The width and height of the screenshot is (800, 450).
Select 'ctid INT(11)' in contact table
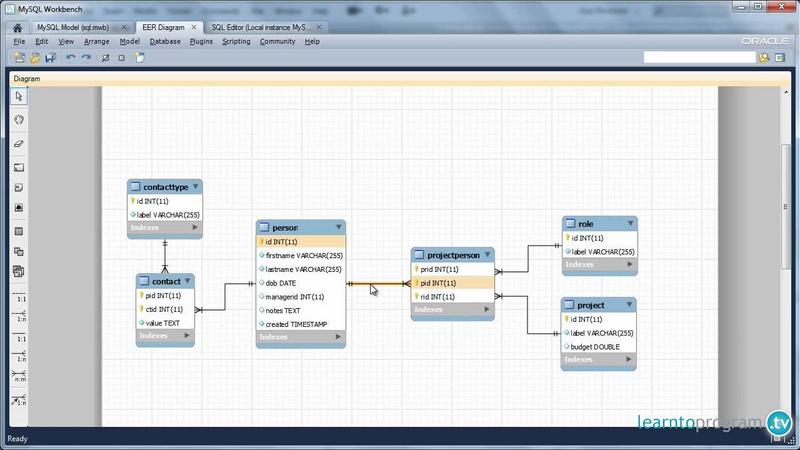click(x=165, y=309)
